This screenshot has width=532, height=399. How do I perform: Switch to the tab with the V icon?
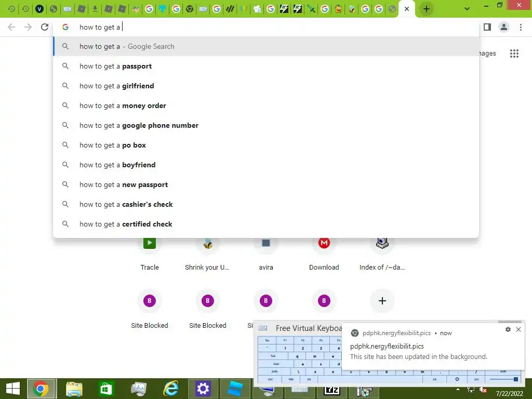39,9
